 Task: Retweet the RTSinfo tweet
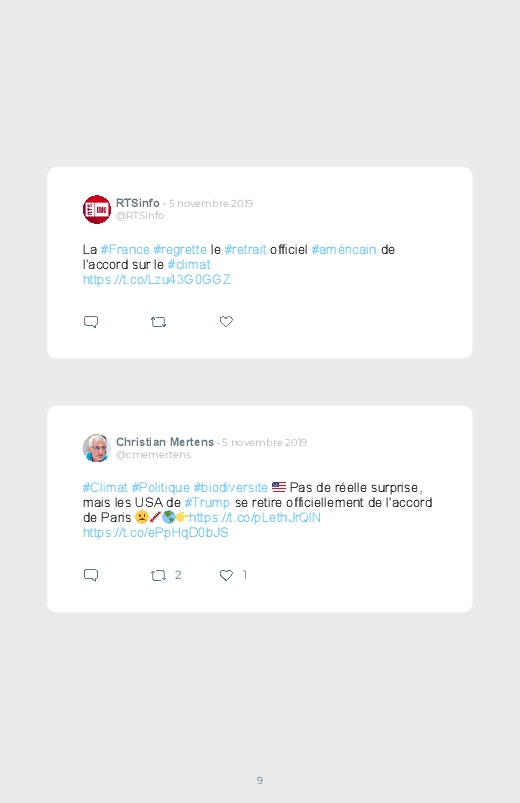pyautogui.click(x=158, y=322)
